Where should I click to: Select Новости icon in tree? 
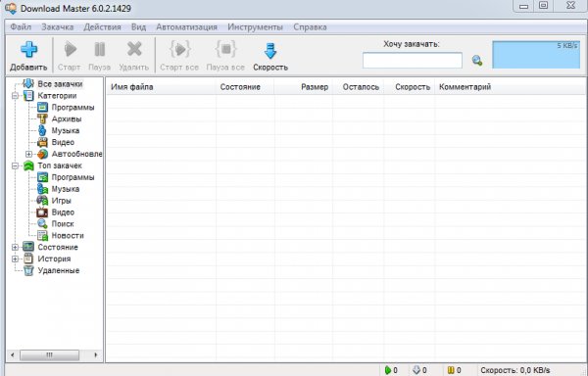click(x=42, y=236)
